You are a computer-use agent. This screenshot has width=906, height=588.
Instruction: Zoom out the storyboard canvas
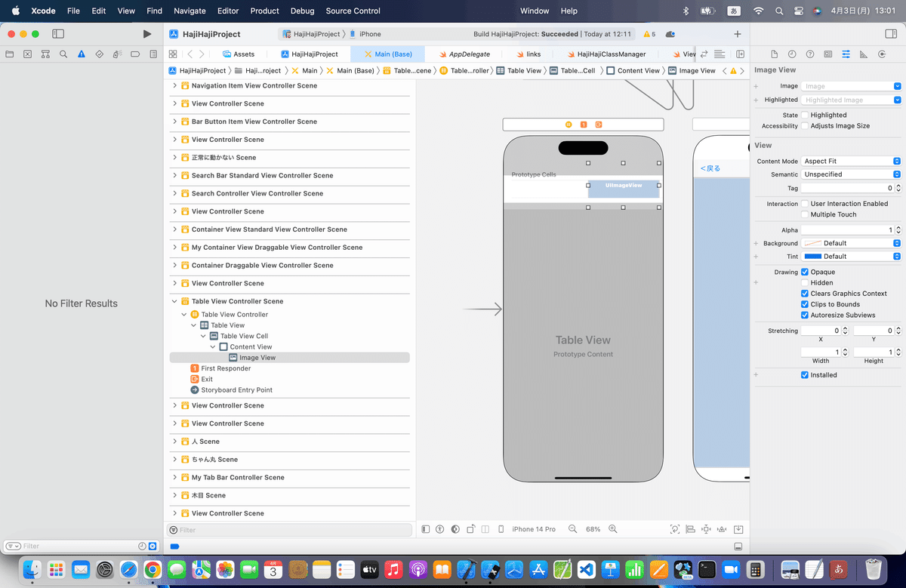[573, 530]
